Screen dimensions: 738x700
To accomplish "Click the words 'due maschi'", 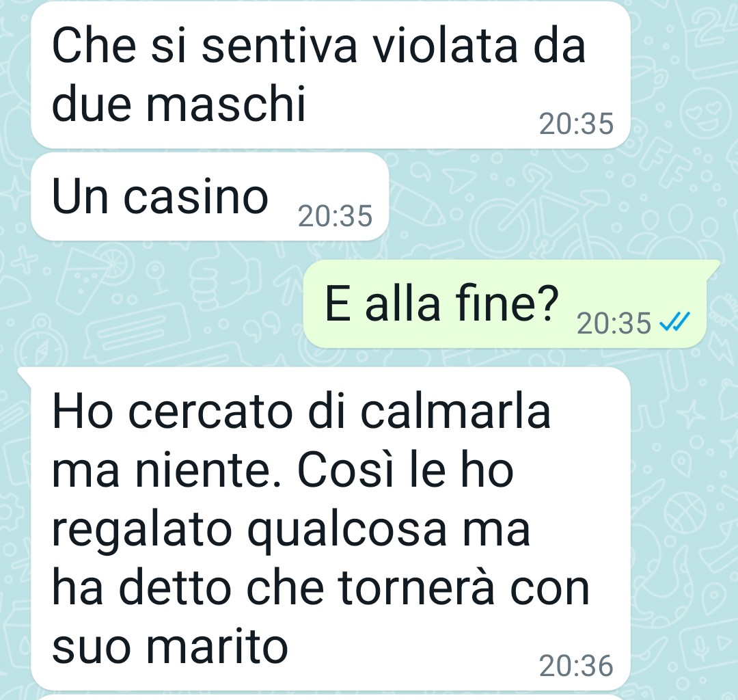I will click(x=179, y=103).
